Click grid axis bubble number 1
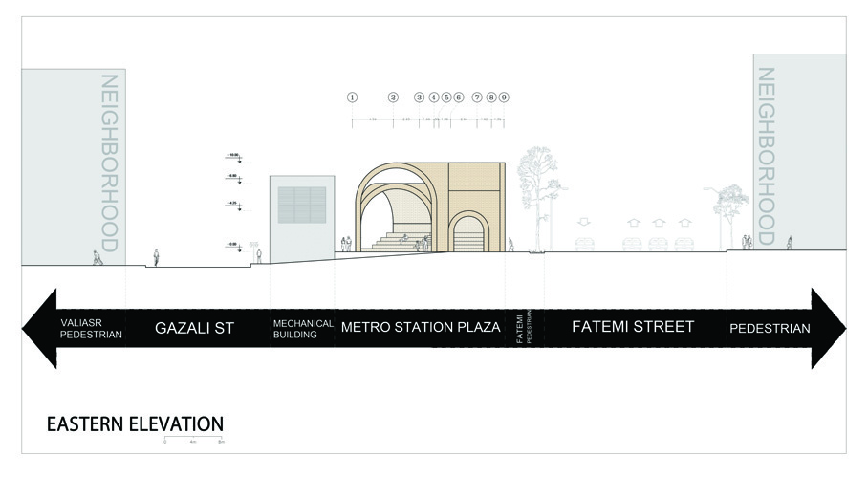Image resolution: width=868 pixels, height=477 pixels. click(x=352, y=98)
